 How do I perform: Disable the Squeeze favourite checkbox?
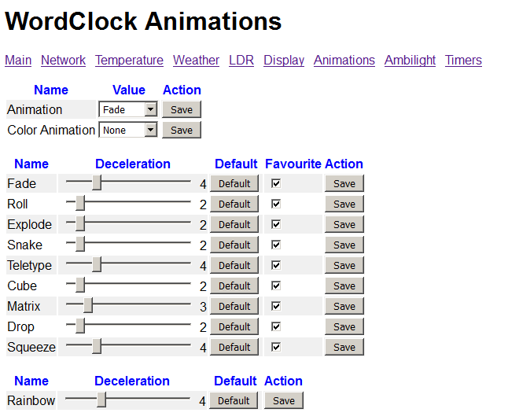(276, 347)
